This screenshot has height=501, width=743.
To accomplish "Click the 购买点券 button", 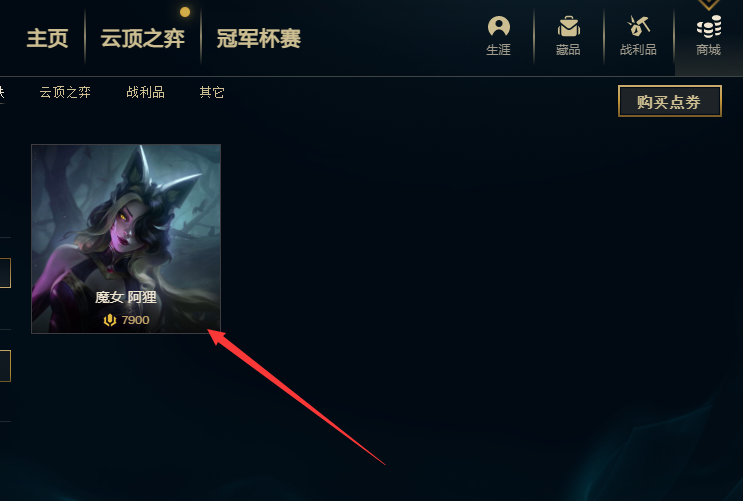I will [670, 101].
